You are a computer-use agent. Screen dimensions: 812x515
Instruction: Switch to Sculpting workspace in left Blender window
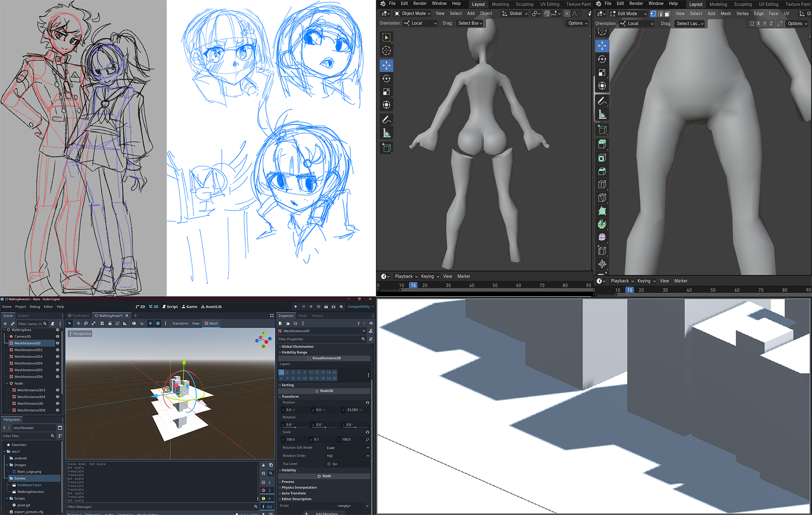point(525,4)
